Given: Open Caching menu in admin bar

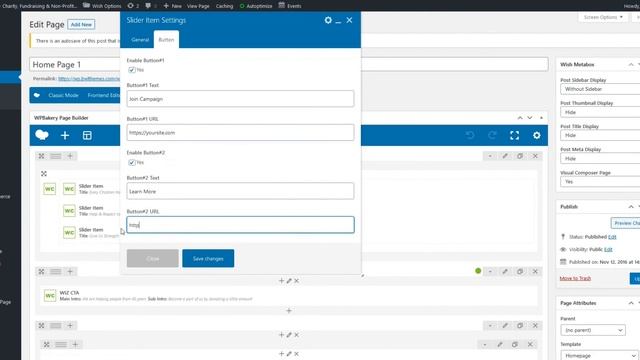Looking at the screenshot, I should (x=224, y=6).
